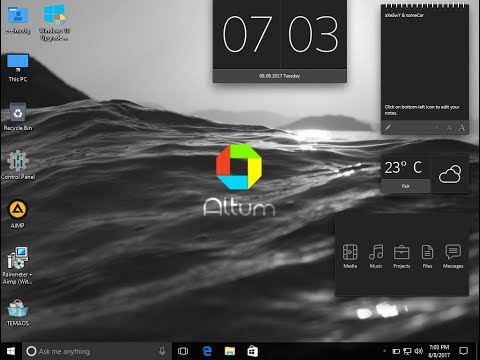The width and height of the screenshot is (480, 360).
Task: Select the largest font size A in notes
Action: click(x=462, y=128)
